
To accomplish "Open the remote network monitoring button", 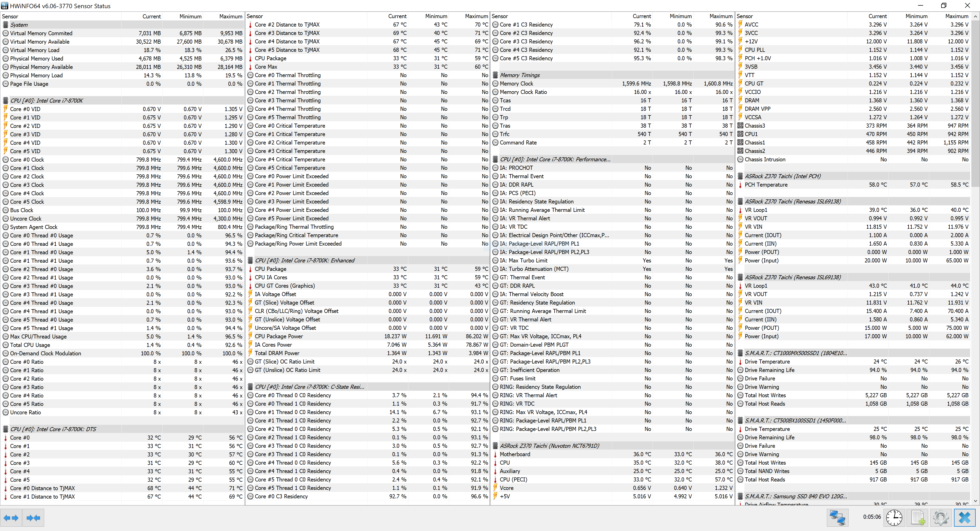I will pos(837,518).
